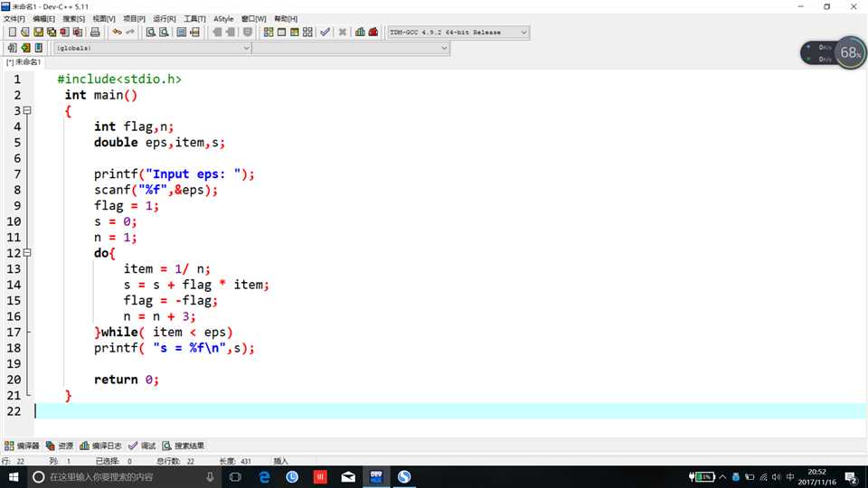Click the Toggle comment toolbar icon

tap(248, 33)
